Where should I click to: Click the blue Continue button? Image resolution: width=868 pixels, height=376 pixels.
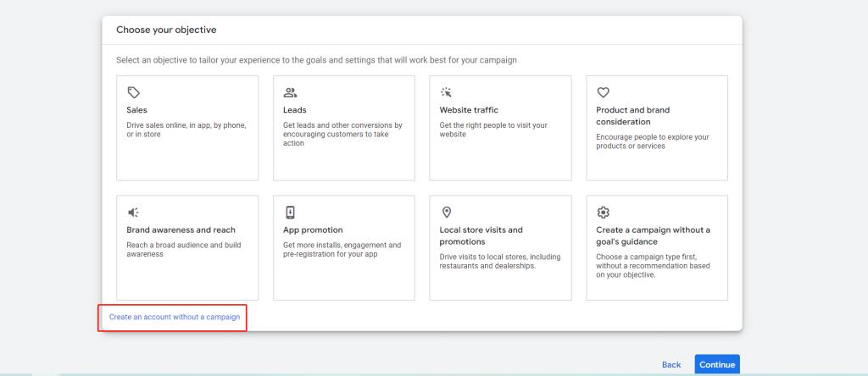(717, 364)
